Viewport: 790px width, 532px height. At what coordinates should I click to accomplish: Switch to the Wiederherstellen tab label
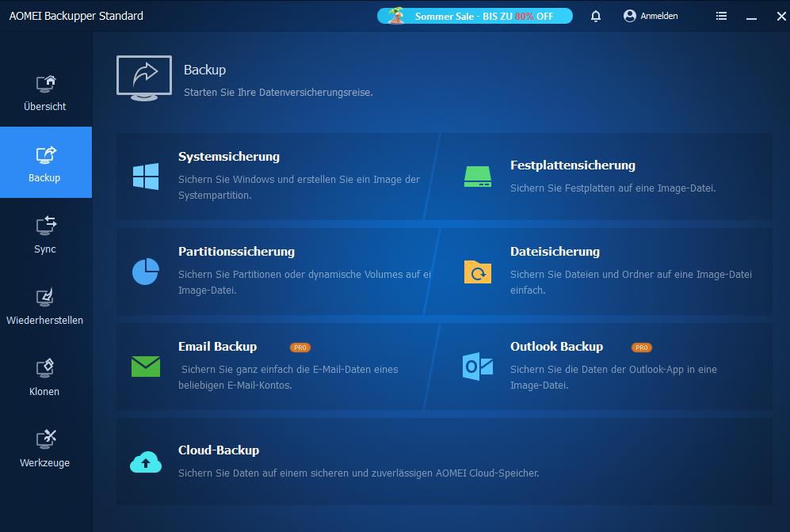pos(45,320)
